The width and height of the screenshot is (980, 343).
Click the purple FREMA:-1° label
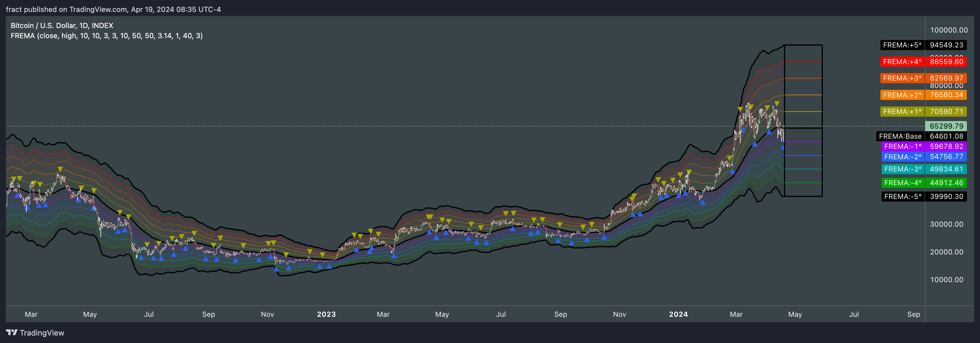tap(903, 146)
